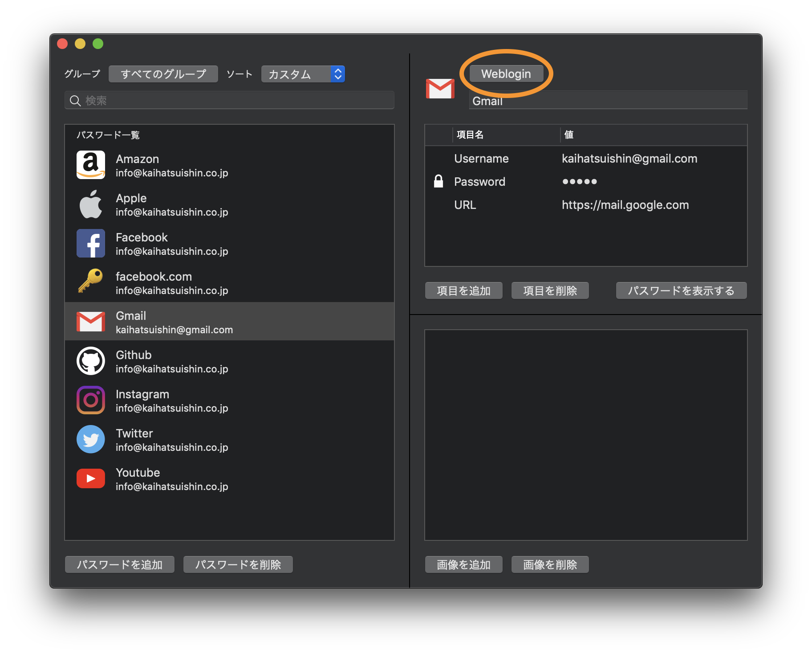Select the Youtube entry name
Image resolution: width=812 pixels, height=654 pixels.
pyautogui.click(x=138, y=473)
